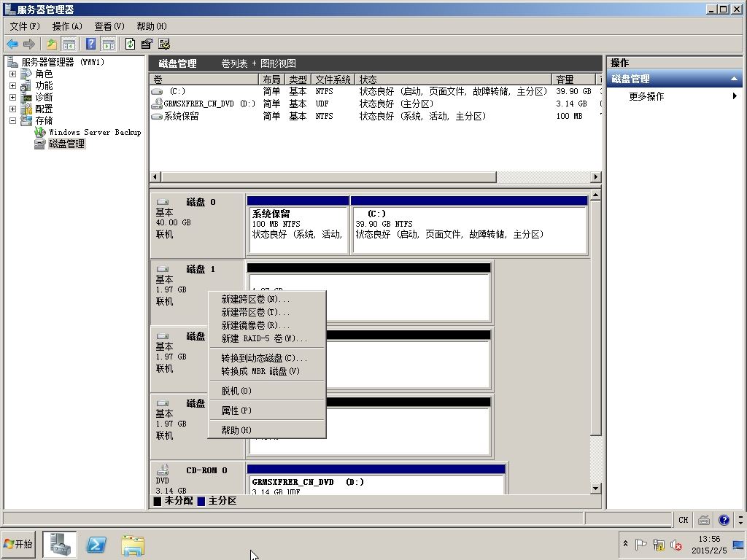The height and width of the screenshot is (560, 747).
Task: Sort by the 容量 column header
Action: tap(574, 79)
